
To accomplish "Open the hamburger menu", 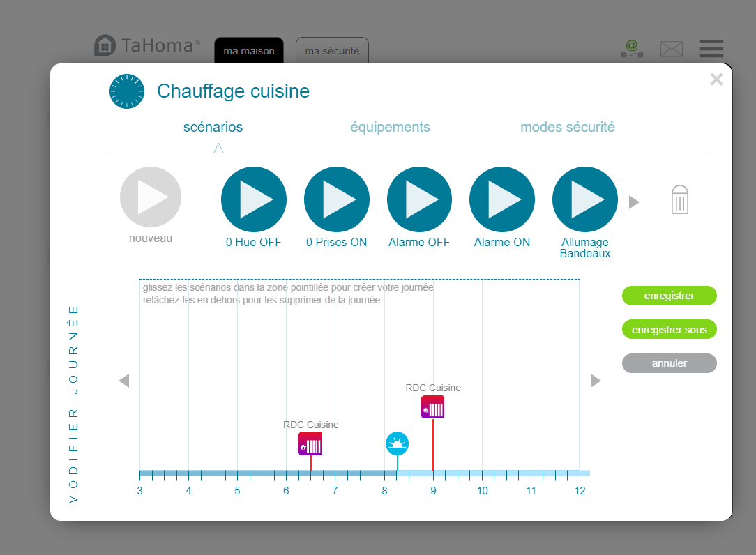I will coord(711,49).
